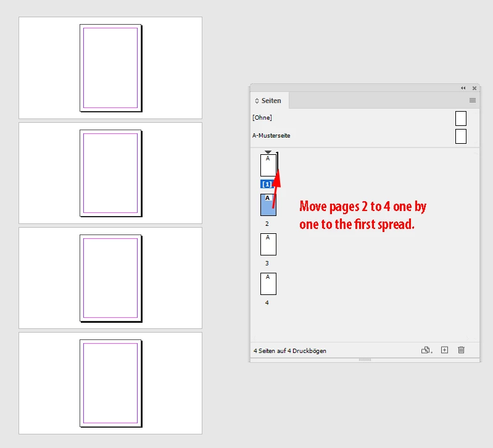
Task: Click the second page in the document view
Action: pyautogui.click(x=110, y=173)
